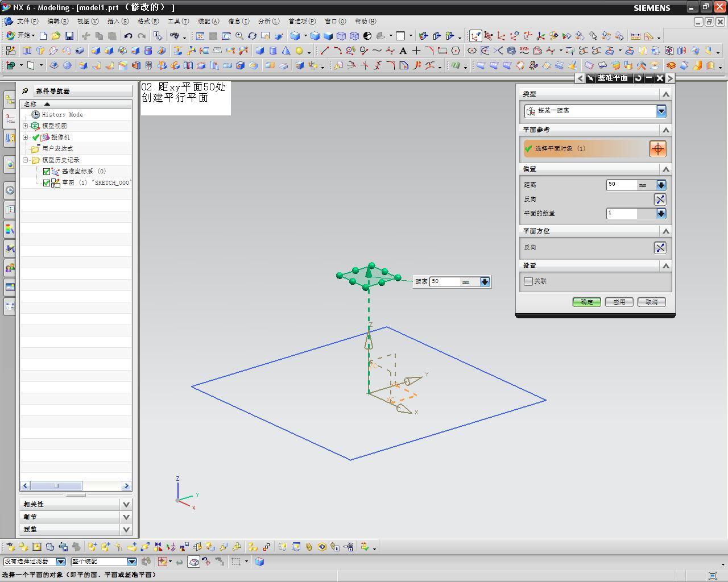The height and width of the screenshot is (582, 728).
Task: Collapse the Offset (偏置) section
Action: pyautogui.click(x=665, y=169)
